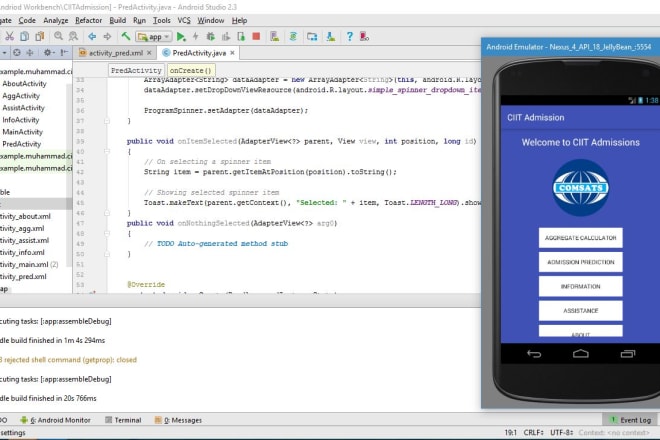Open the app run configuration dropdown
Viewport: 660px width, 440px height.
(x=154, y=37)
